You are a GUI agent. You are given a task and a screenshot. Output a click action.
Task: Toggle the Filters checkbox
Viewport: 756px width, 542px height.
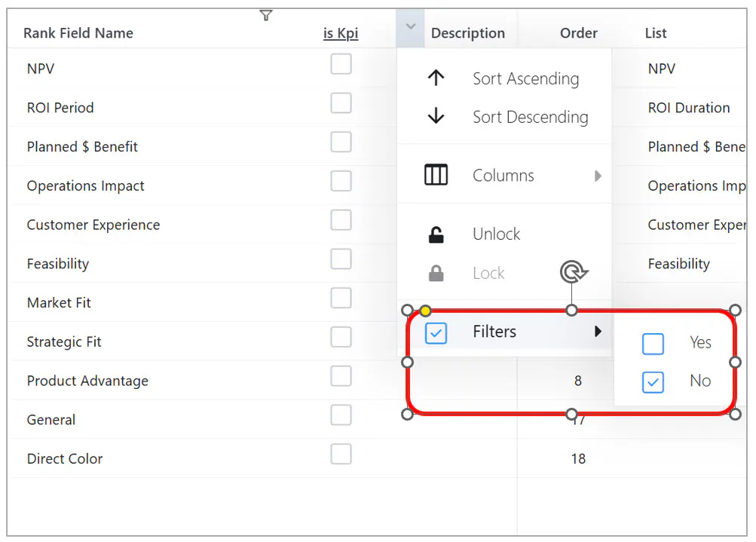click(436, 333)
